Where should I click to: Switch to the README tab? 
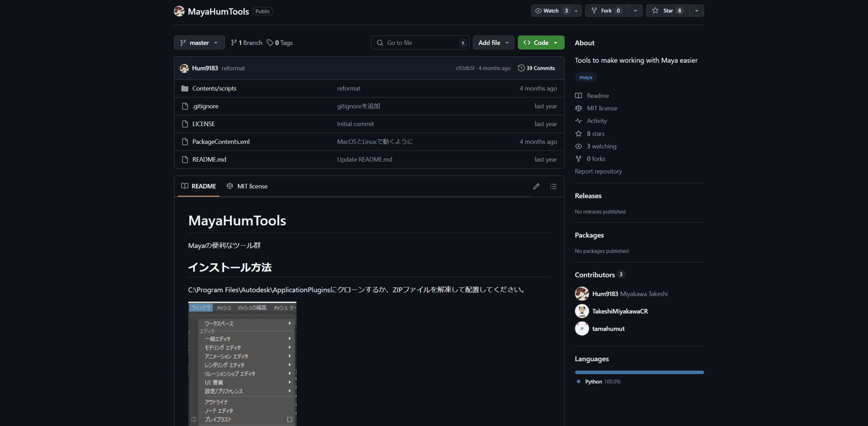(x=199, y=186)
